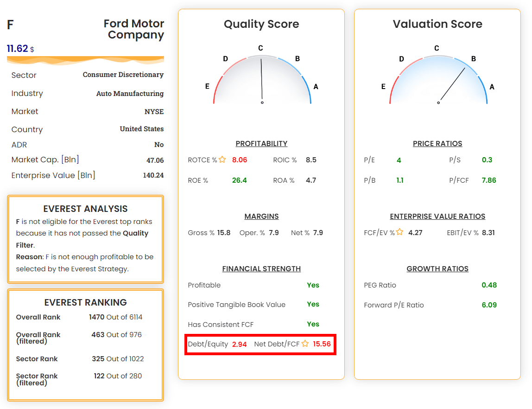This screenshot has width=532, height=409.
Task: Select the PEG Ratio value 0.48
Action: (489, 285)
